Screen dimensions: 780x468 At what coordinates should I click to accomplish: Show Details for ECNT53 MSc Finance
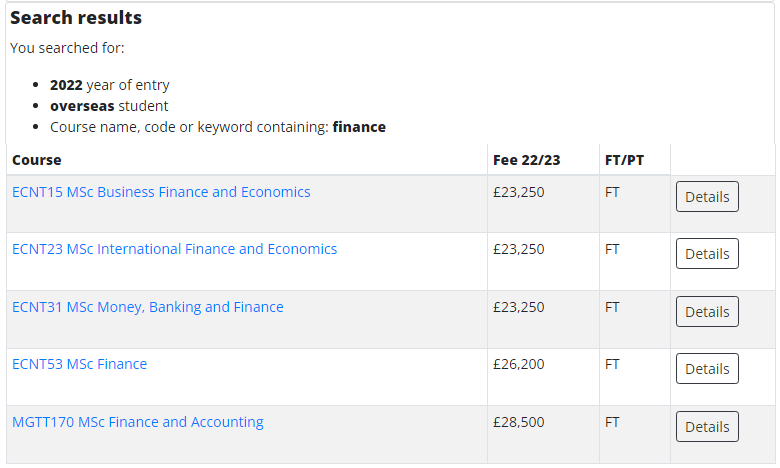707,369
